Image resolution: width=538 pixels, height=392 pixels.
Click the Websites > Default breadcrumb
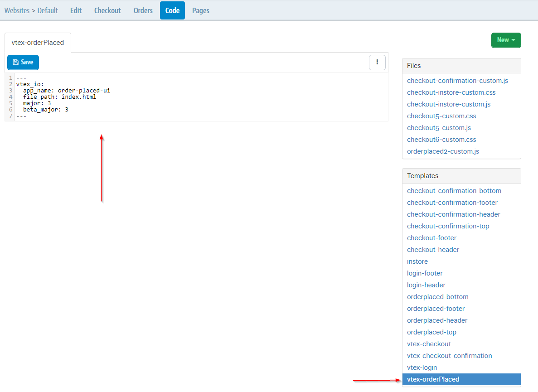31,10
